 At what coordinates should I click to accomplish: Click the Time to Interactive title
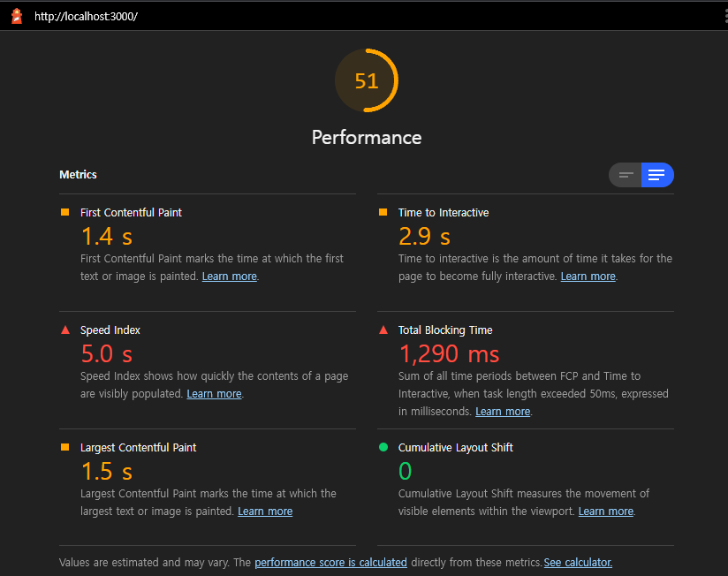tap(444, 213)
